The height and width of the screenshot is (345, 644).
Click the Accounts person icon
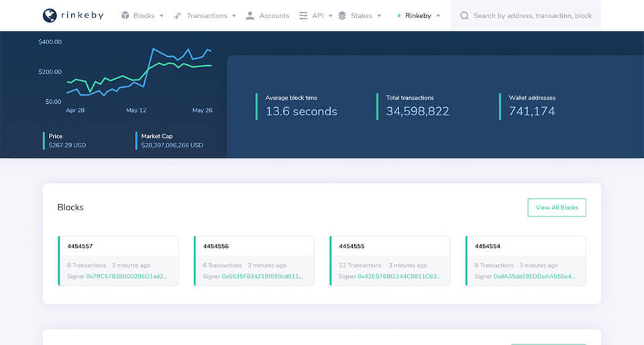tap(250, 15)
